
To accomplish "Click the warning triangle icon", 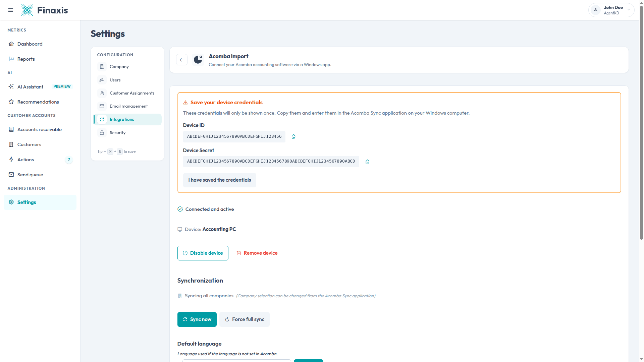I will click(x=185, y=103).
